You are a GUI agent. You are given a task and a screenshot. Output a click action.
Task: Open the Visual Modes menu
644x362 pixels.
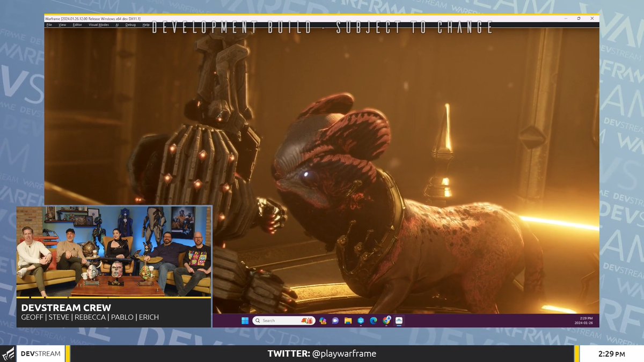(x=99, y=25)
